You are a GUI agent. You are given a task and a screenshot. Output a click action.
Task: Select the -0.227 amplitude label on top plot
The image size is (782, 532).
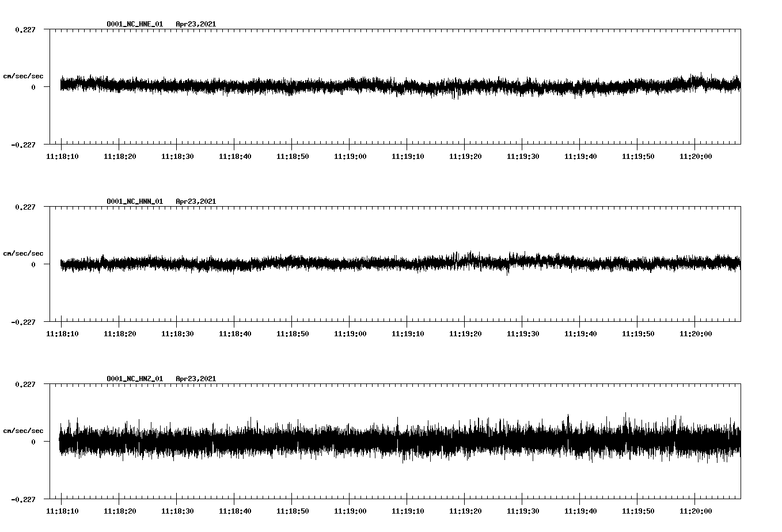click(23, 144)
